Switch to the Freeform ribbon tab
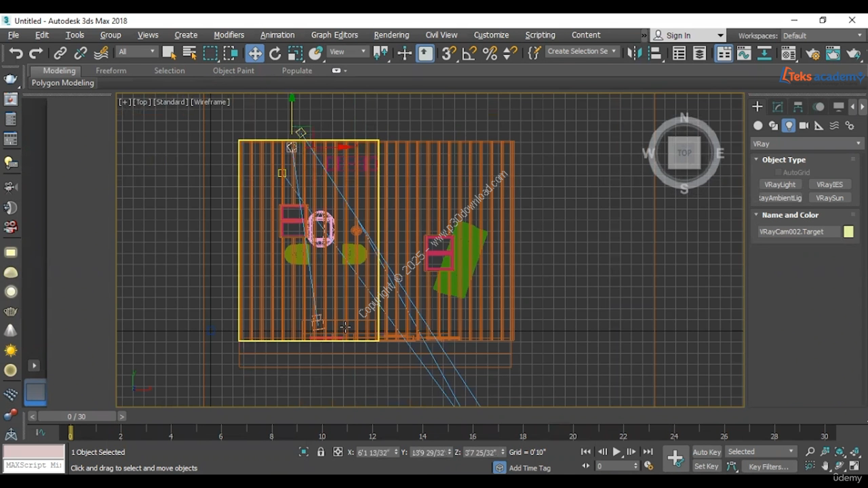Screen dimensions: 868x488 (x=111, y=70)
